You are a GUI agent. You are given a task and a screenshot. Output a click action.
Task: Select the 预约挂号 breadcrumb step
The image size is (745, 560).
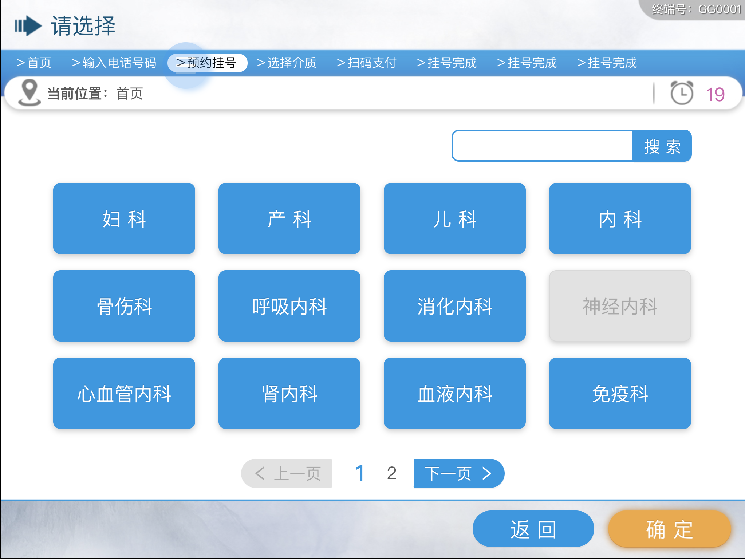click(207, 63)
